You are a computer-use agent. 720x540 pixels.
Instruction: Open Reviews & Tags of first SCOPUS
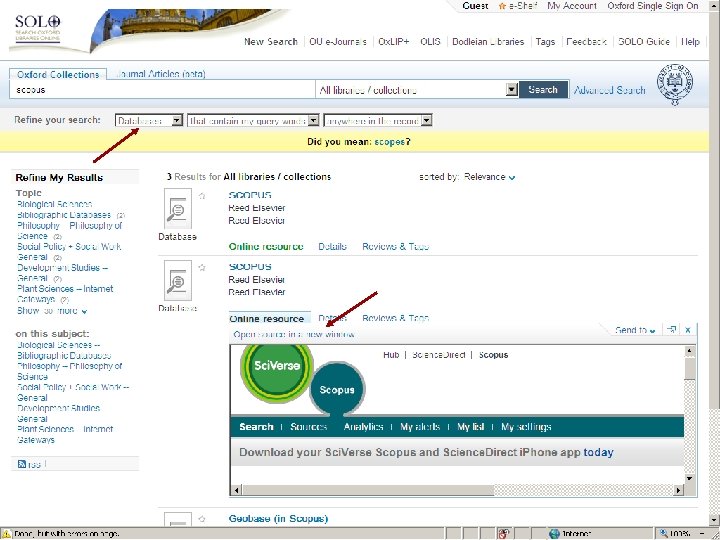point(395,247)
